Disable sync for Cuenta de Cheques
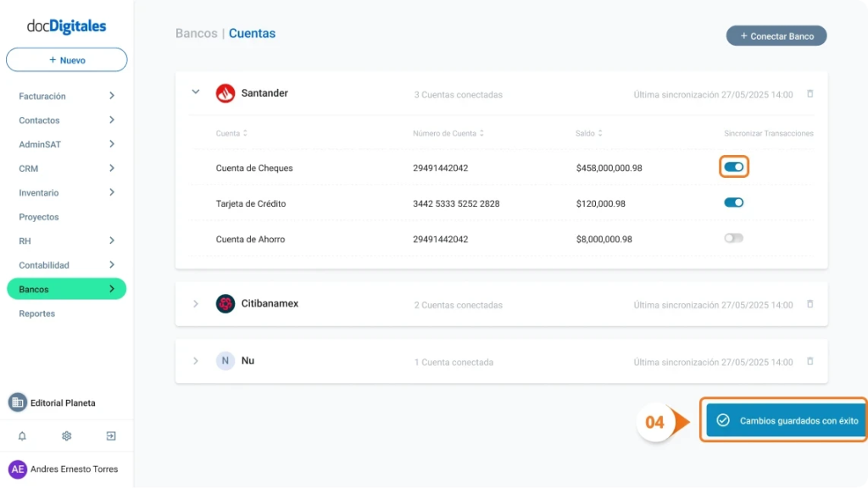 734,168
